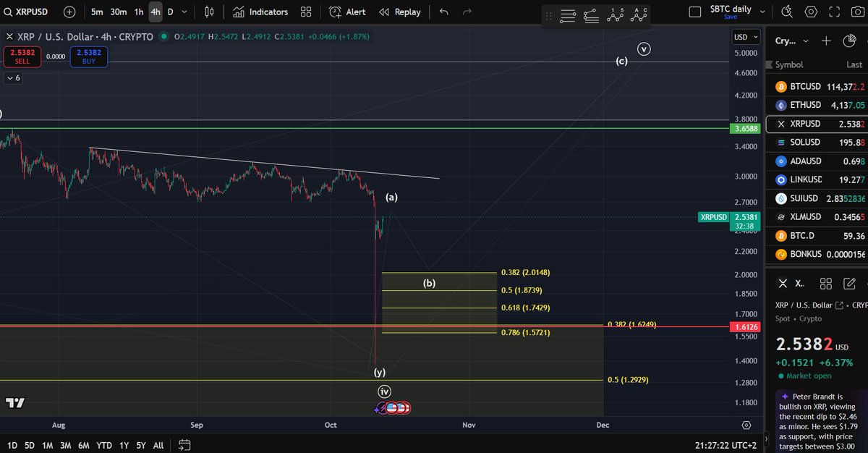868x453 pixels.
Task: Open price scale settings gear near Dec
Action: (746, 426)
